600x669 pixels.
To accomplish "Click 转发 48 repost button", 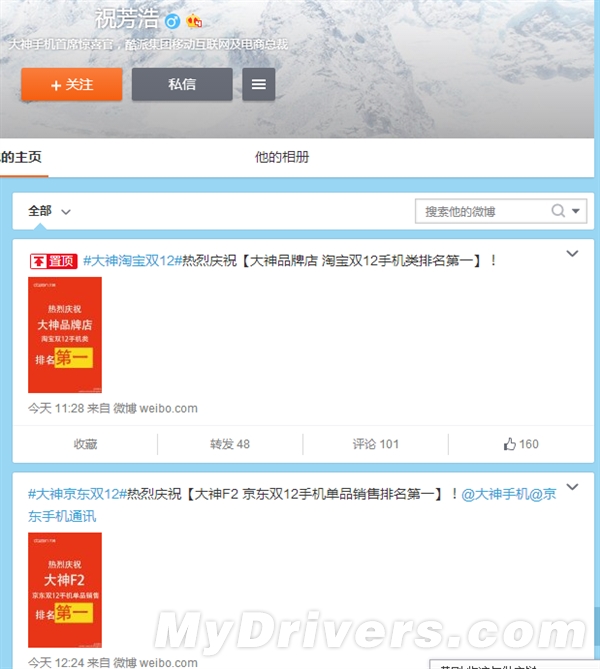I will pyautogui.click(x=230, y=444).
